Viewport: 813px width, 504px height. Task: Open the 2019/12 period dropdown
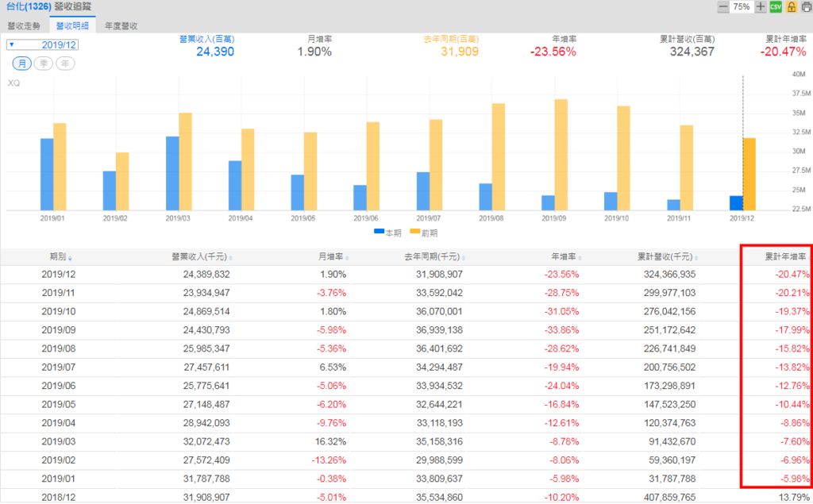pyautogui.click(x=43, y=44)
